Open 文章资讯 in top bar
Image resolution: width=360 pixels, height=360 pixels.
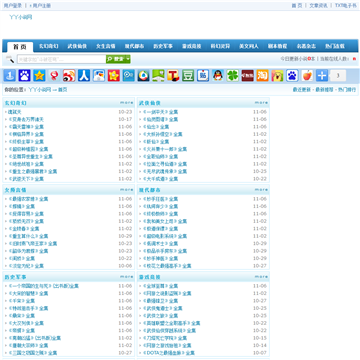(318, 6)
